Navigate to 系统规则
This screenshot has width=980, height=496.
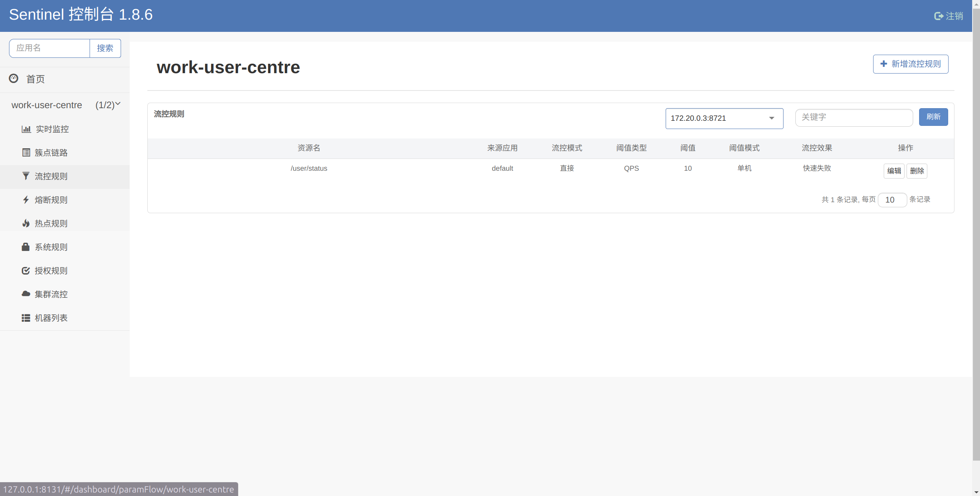[x=51, y=247]
